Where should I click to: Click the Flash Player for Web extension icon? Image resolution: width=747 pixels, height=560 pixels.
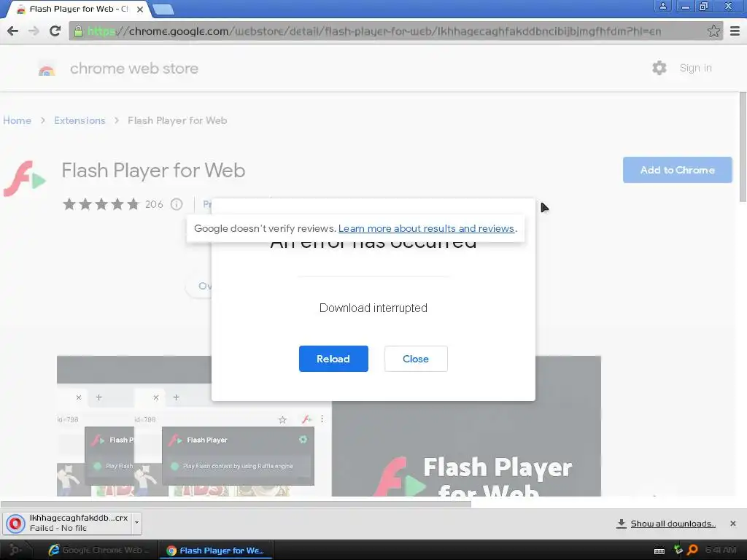(24, 179)
